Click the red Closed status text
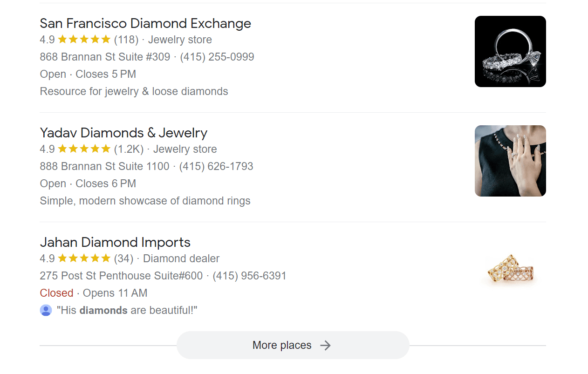This screenshot has width=588, height=374. 56,293
